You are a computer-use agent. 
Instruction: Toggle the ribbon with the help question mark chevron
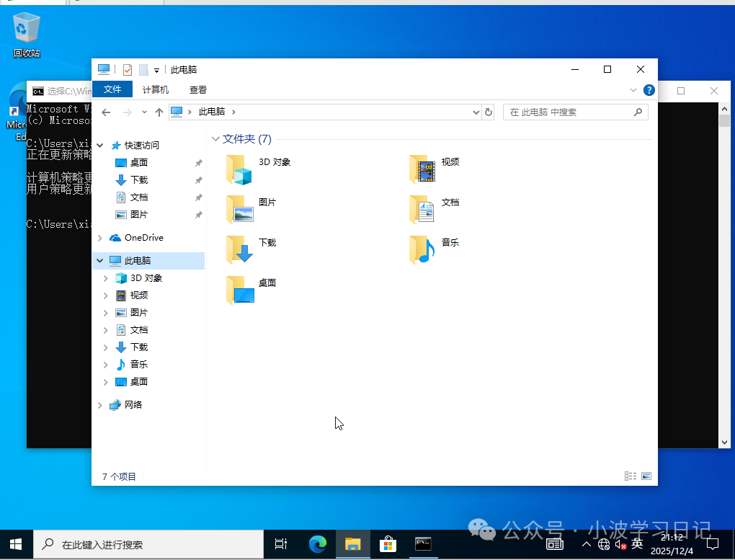click(633, 90)
